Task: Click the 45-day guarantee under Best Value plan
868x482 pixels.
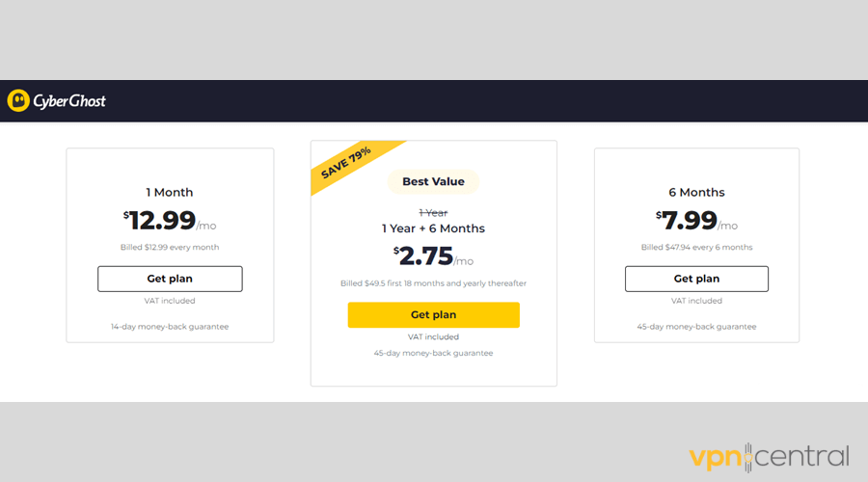Action: click(433, 353)
